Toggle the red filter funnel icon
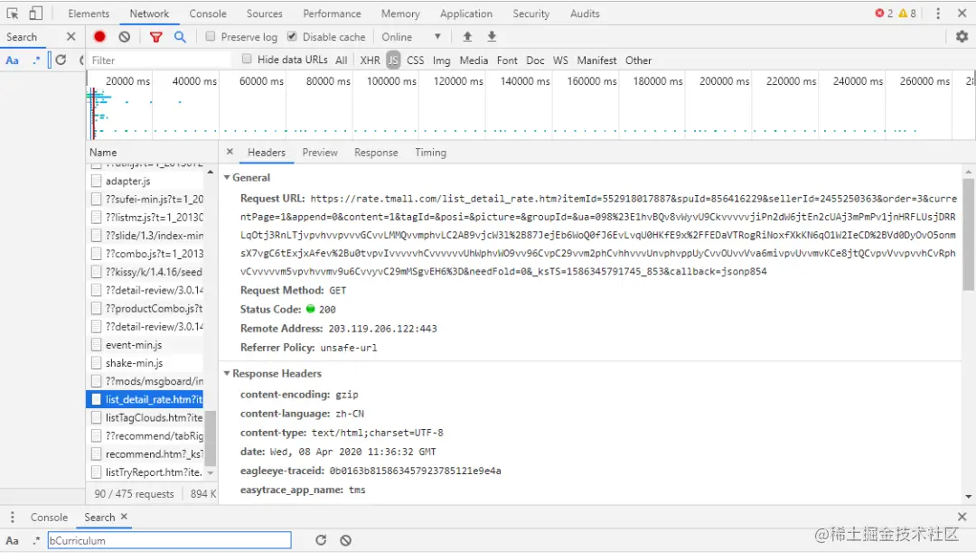Screen dimensions: 976x560 [x=156, y=37]
